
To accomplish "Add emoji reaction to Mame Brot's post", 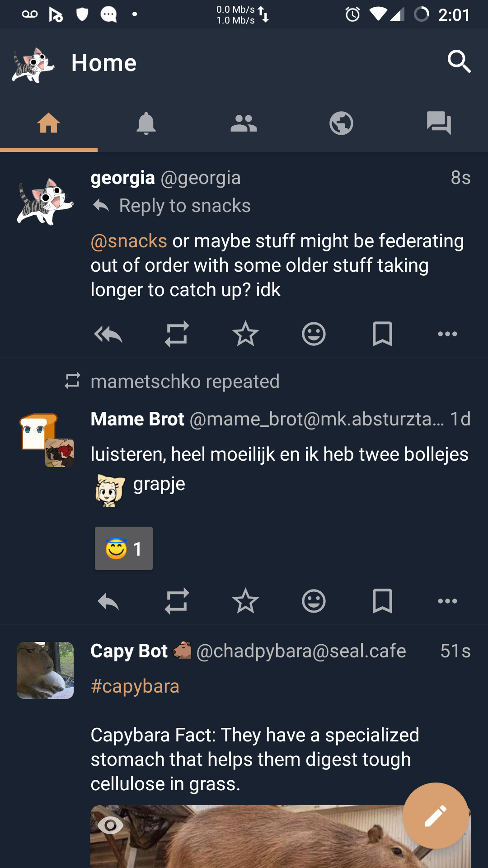I will tap(314, 601).
